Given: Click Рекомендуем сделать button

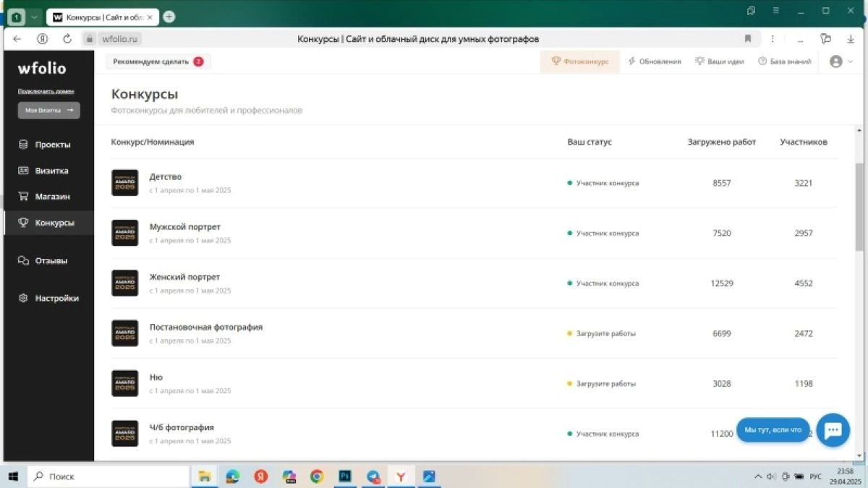Looking at the screenshot, I should [158, 61].
